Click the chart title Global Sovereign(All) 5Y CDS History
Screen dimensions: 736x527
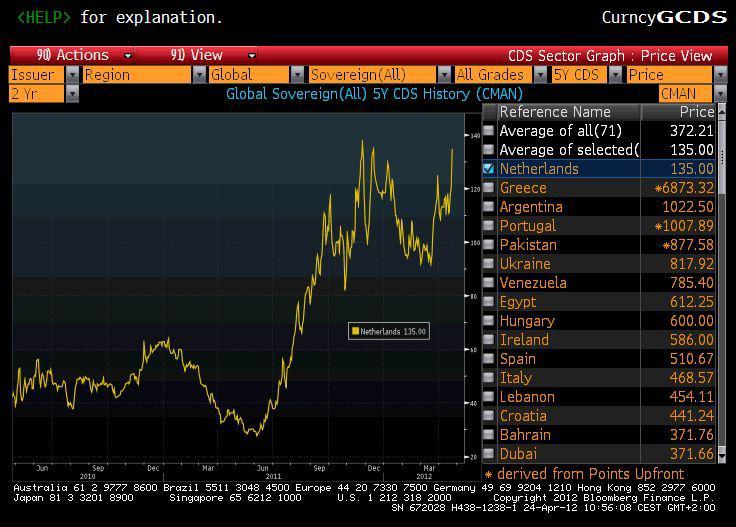click(x=374, y=94)
